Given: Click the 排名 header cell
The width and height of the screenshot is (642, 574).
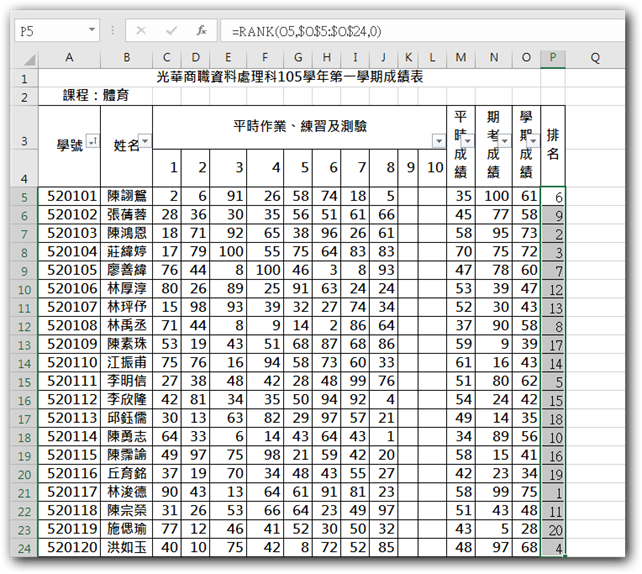Looking at the screenshot, I should (x=553, y=145).
